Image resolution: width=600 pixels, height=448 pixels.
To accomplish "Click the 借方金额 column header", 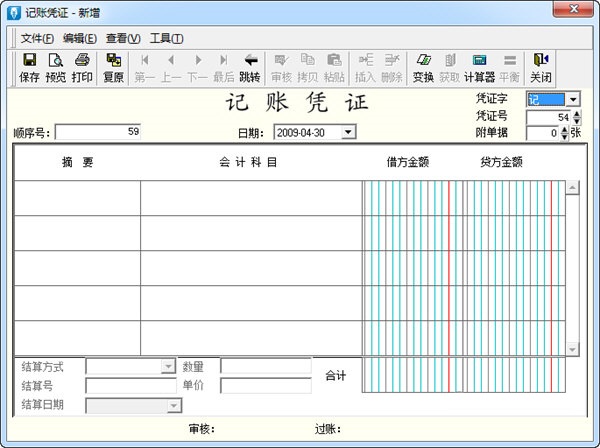I will pyautogui.click(x=408, y=162).
